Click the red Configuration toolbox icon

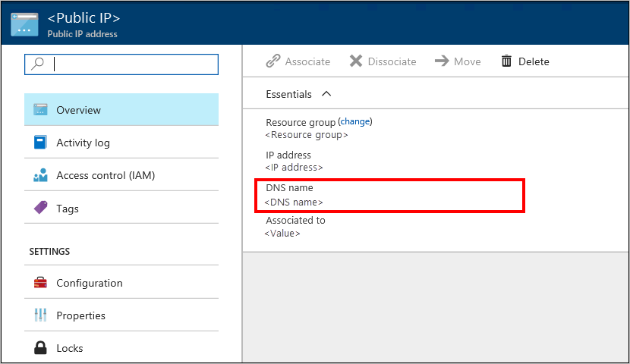[x=41, y=283]
